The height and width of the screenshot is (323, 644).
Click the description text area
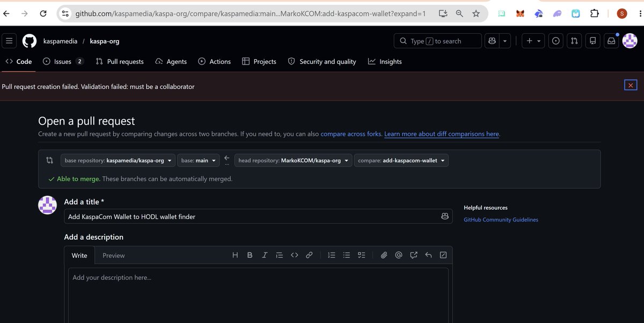pos(258,296)
